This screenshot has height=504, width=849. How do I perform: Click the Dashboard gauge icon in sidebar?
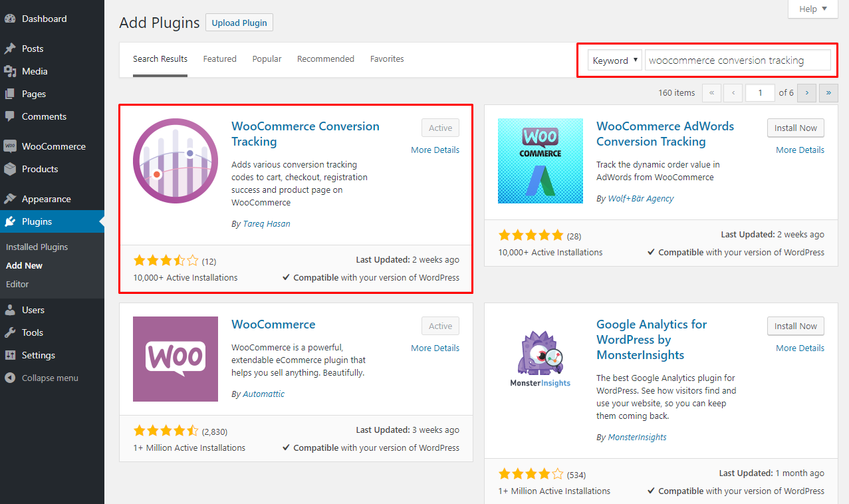[x=10, y=19]
